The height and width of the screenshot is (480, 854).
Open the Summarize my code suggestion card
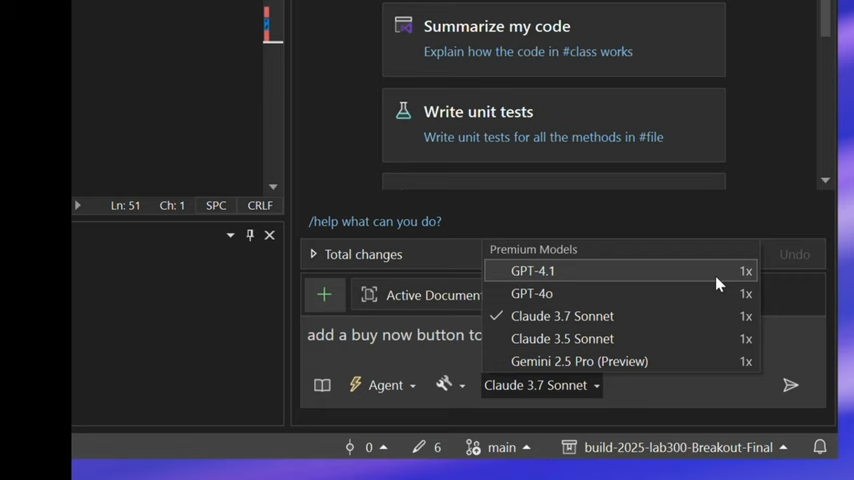(x=554, y=39)
